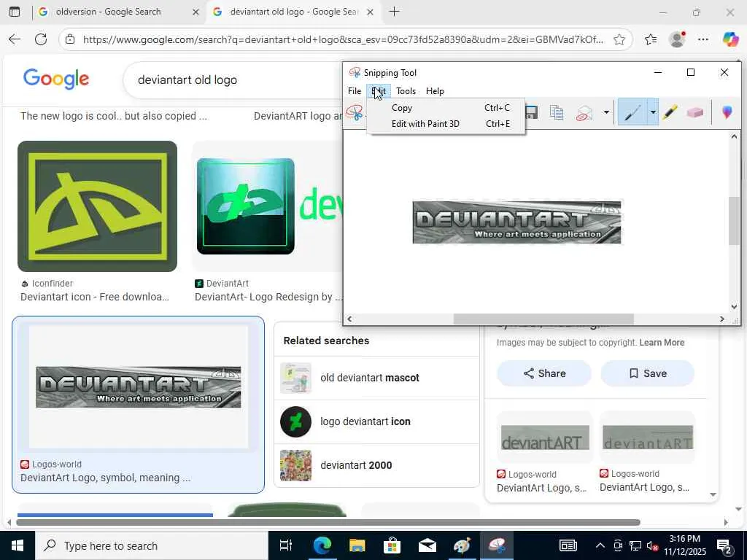Click the Google search box
The image size is (747, 560).
coord(233,80)
